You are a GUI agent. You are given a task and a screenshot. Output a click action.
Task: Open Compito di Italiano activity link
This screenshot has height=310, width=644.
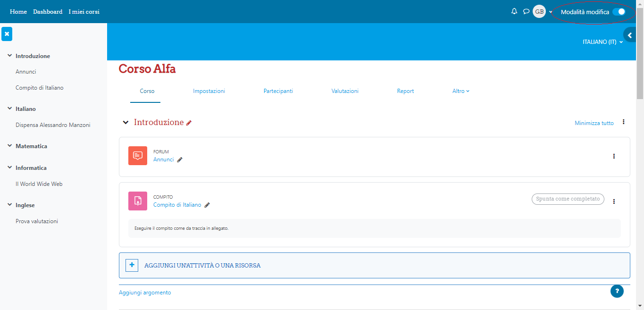(177, 205)
